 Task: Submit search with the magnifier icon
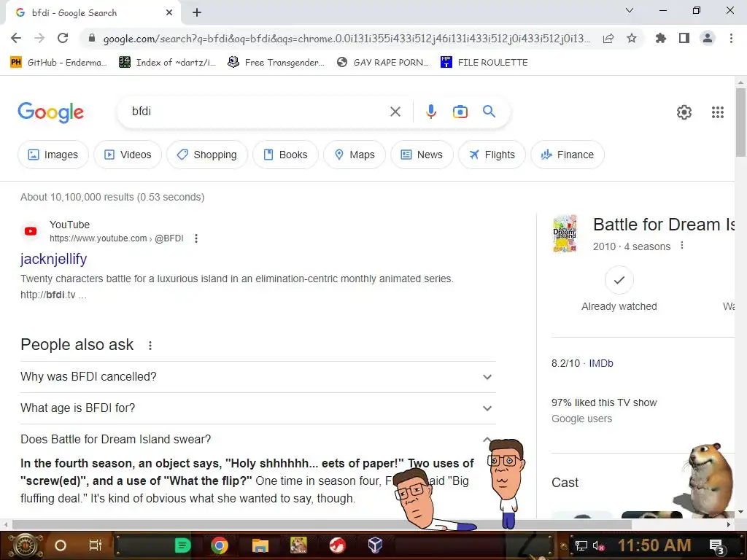489,112
